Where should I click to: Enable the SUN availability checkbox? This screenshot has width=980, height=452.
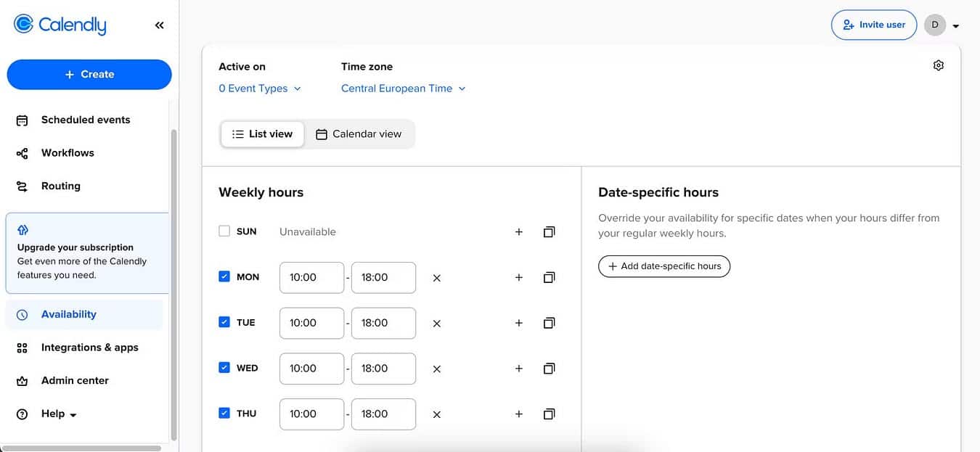tap(224, 231)
